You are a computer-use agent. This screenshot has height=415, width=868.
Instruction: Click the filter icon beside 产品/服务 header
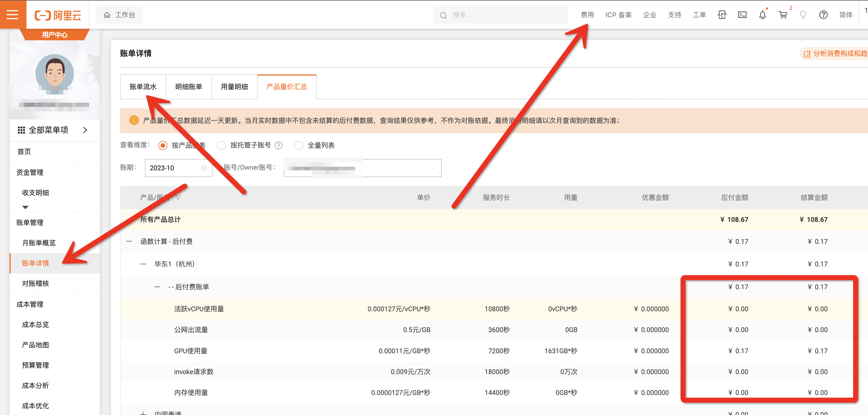[178, 198]
